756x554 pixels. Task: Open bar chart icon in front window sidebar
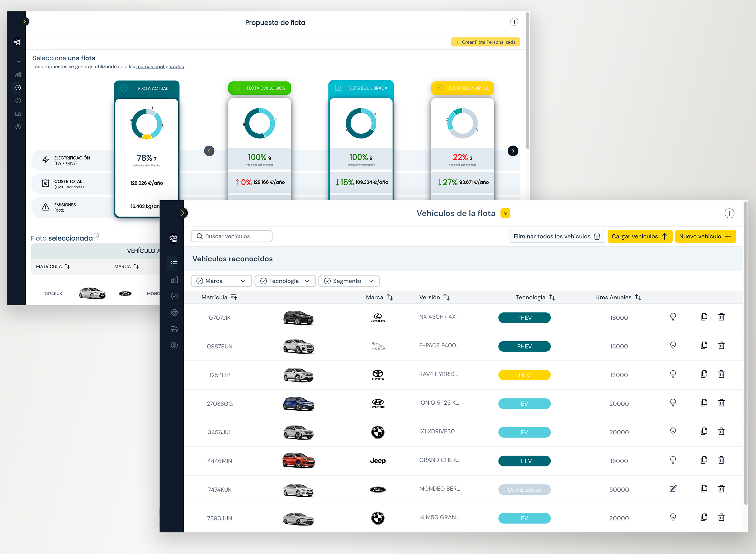click(174, 280)
